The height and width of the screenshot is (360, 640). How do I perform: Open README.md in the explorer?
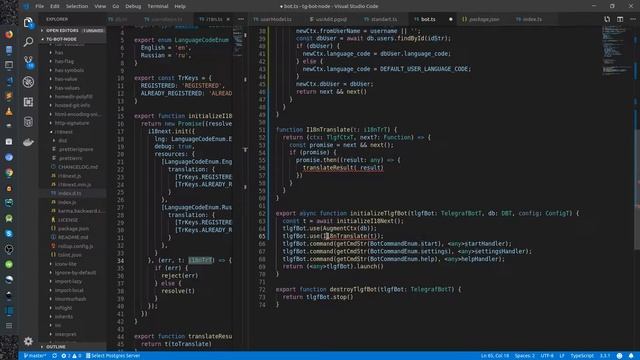(73, 237)
